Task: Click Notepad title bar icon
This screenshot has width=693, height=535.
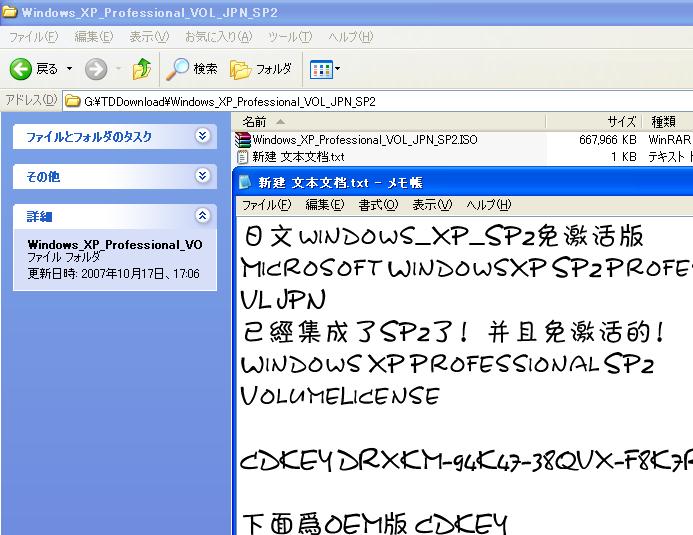Action: pos(245,182)
